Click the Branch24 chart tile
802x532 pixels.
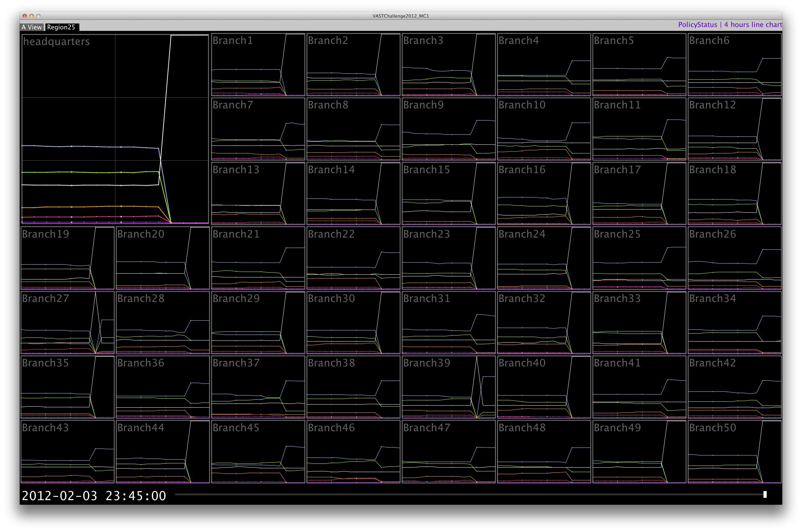[x=544, y=258]
